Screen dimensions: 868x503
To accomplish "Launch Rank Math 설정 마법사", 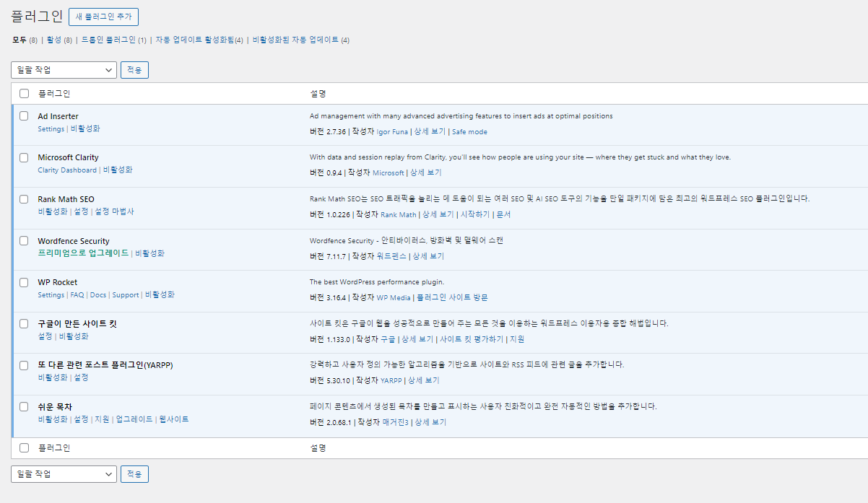I will pos(114,211).
